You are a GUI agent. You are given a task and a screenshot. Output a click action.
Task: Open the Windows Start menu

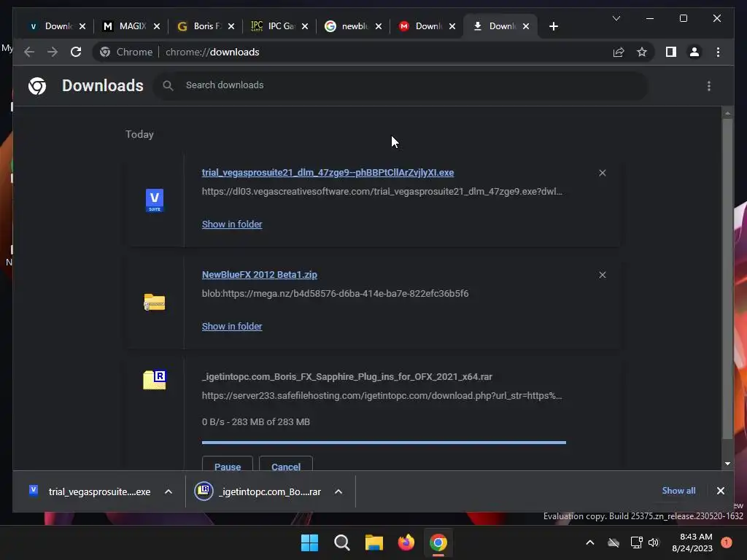(x=309, y=542)
